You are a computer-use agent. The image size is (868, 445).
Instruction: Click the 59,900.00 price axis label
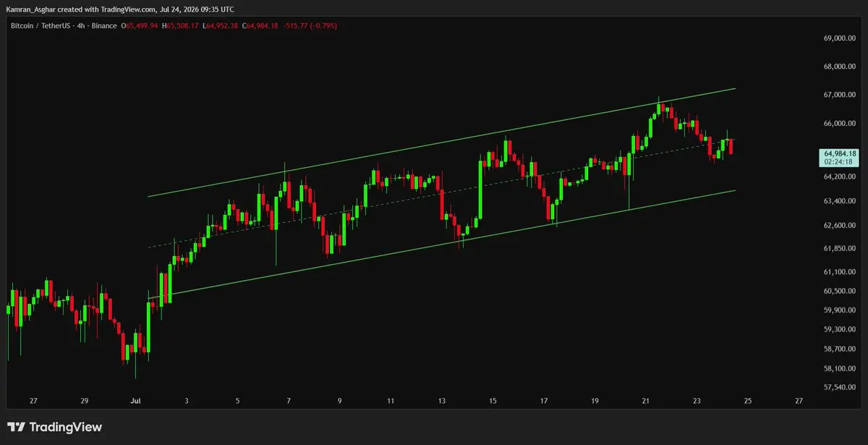(x=841, y=310)
